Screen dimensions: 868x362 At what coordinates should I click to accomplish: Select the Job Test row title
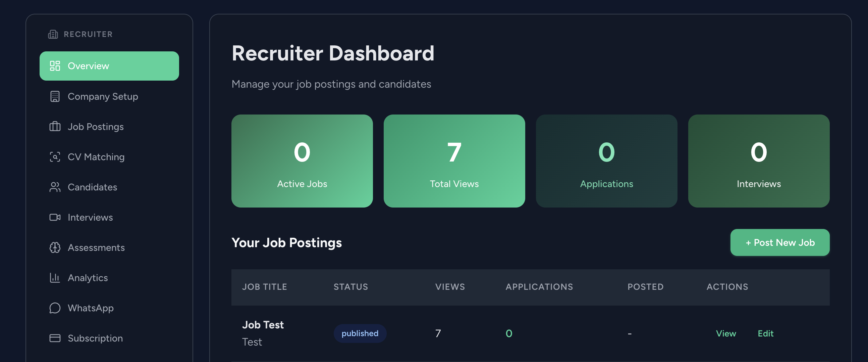tap(263, 324)
